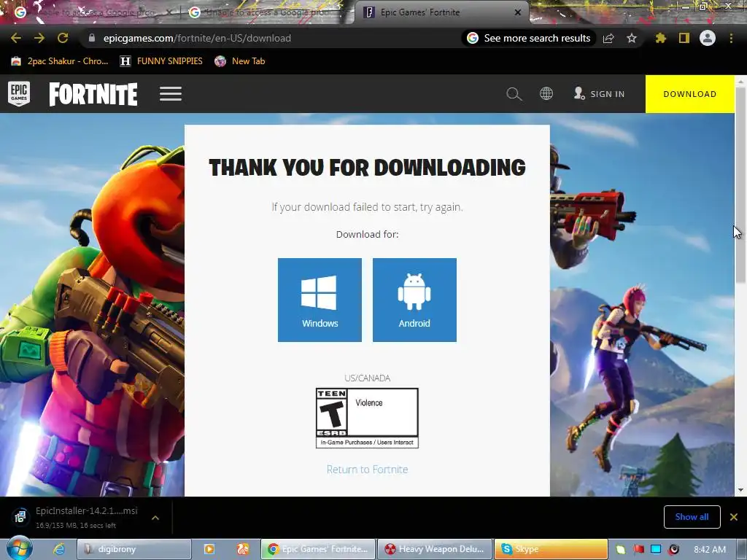Download for Windows tile
Screen dimensions: 747x560
(320, 300)
